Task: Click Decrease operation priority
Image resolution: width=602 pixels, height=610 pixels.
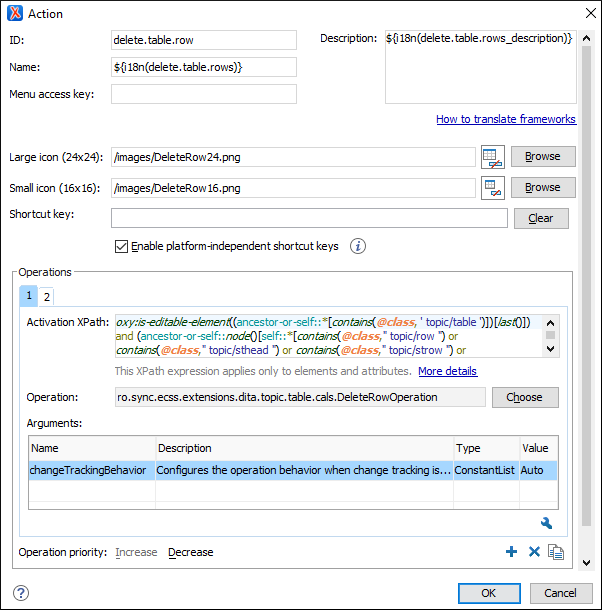Action: point(190,552)
